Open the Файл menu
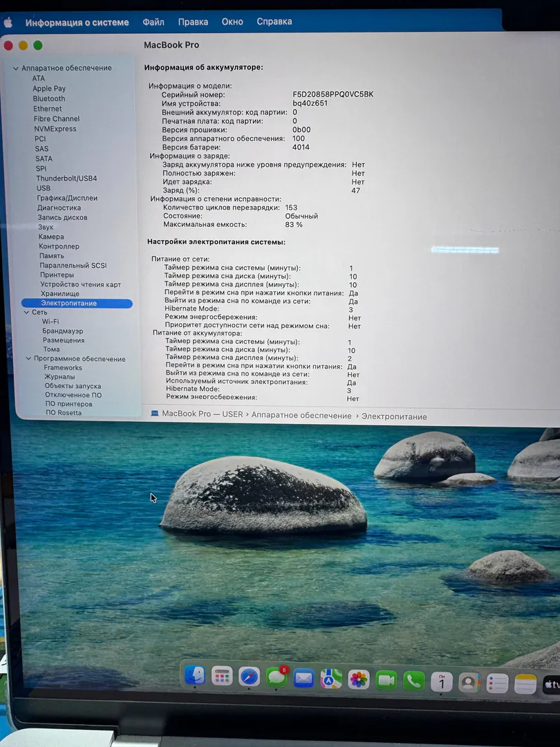The image size is (560, 747). [153, 22]
